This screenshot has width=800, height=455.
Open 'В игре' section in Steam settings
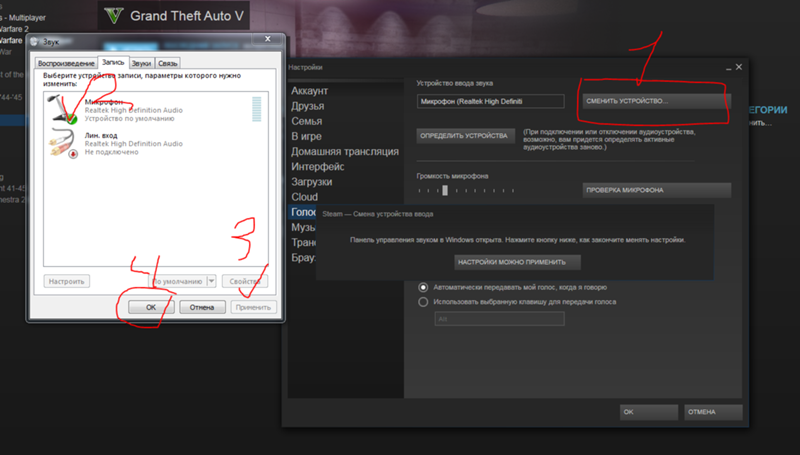[307, 136]
